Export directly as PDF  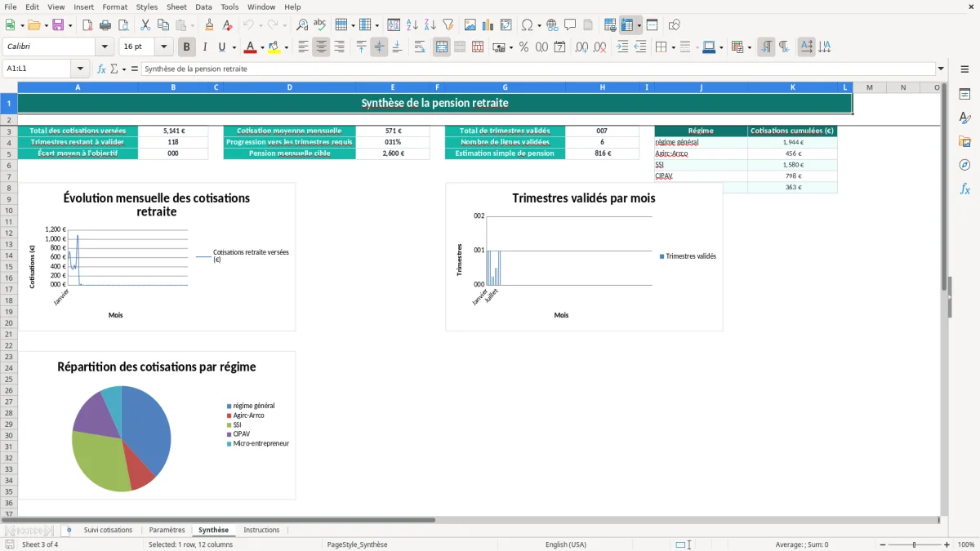tap(87, 25)
